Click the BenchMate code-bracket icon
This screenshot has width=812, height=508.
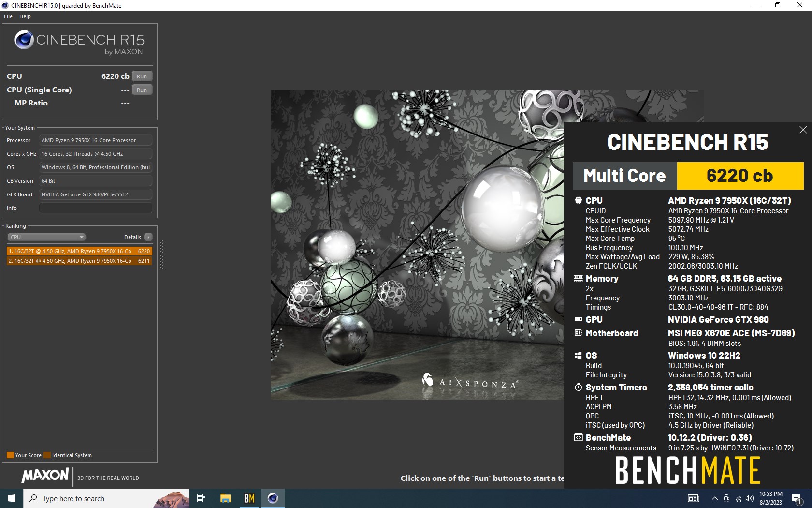tap(578, 437)
